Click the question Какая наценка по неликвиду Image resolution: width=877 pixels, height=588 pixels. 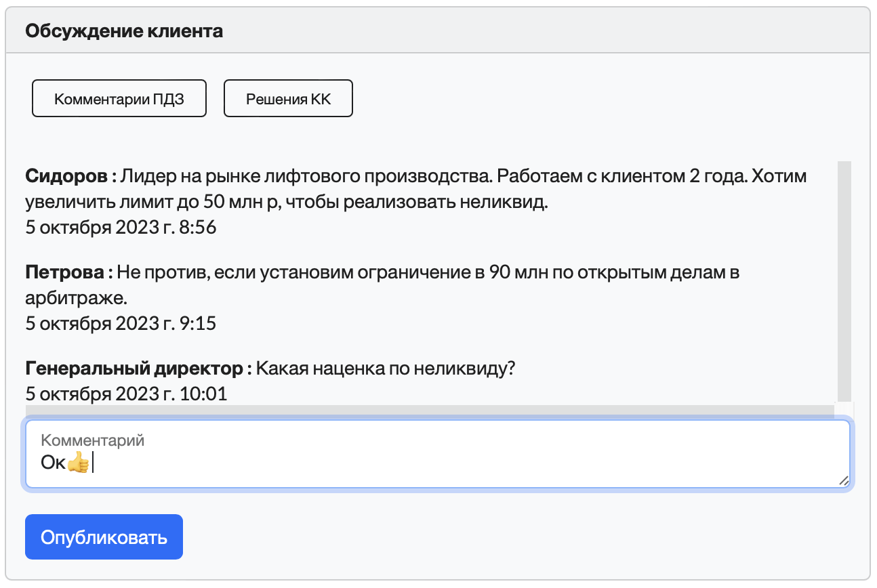click(x=386, y=369)
